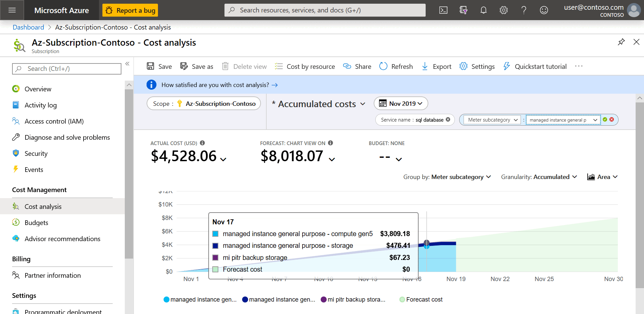Image resolution: width=644 pixels, height=314 pixels.
Task: Pin the Cost analysis blade
Action: coord(621,42)
